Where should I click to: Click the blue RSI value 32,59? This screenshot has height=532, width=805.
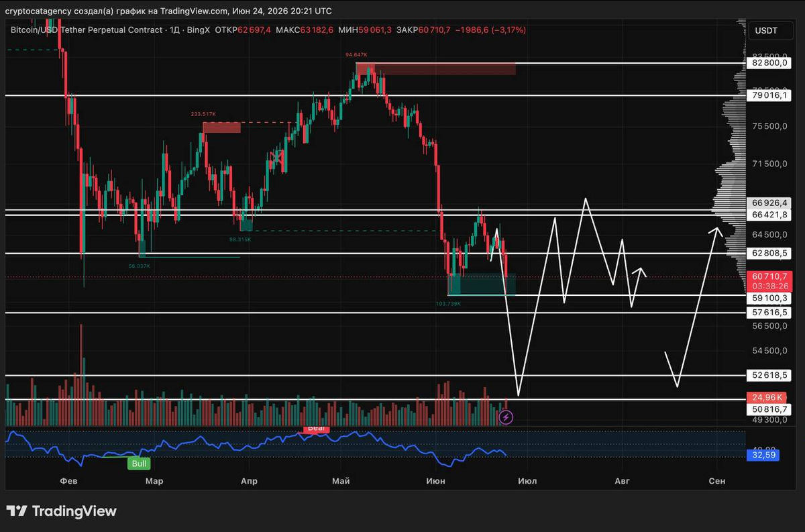(765, 455)
